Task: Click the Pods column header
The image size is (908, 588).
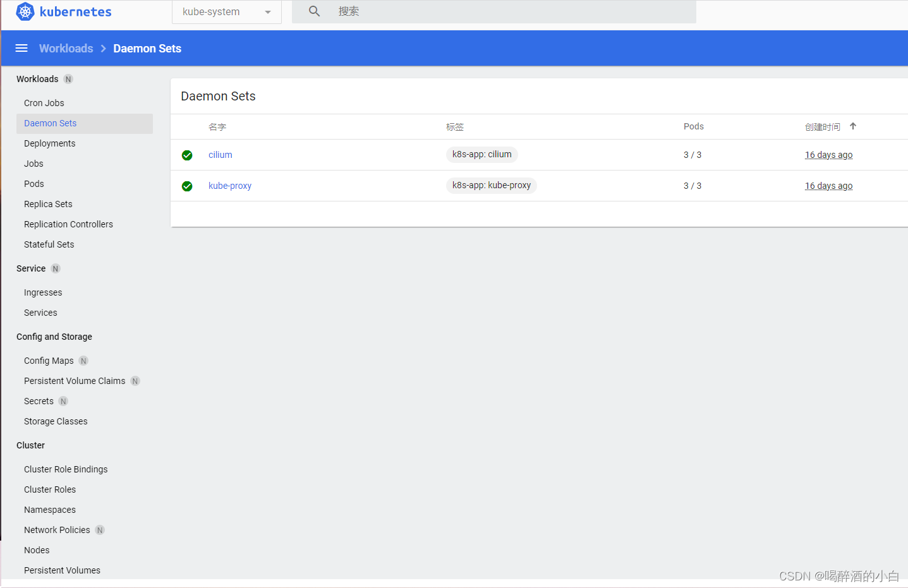Action: (x=694, y=126)
